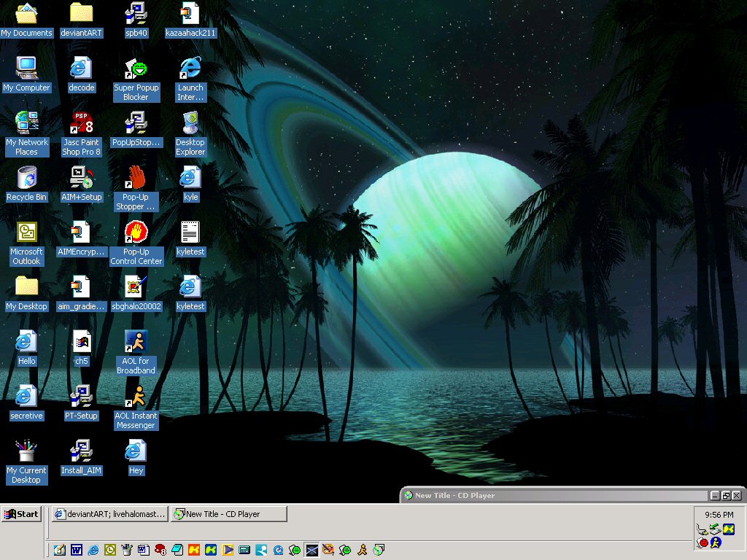This screenshot has width=747, height=560.
Task: Switch to deviantART; livehalomast... taskbar window
Action: [x=110, y=514]
